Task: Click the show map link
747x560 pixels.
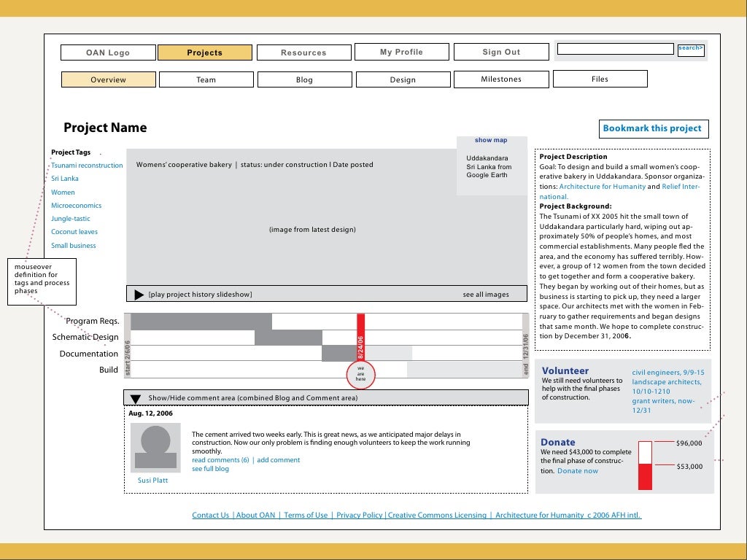Action: (x=491, y=140)
